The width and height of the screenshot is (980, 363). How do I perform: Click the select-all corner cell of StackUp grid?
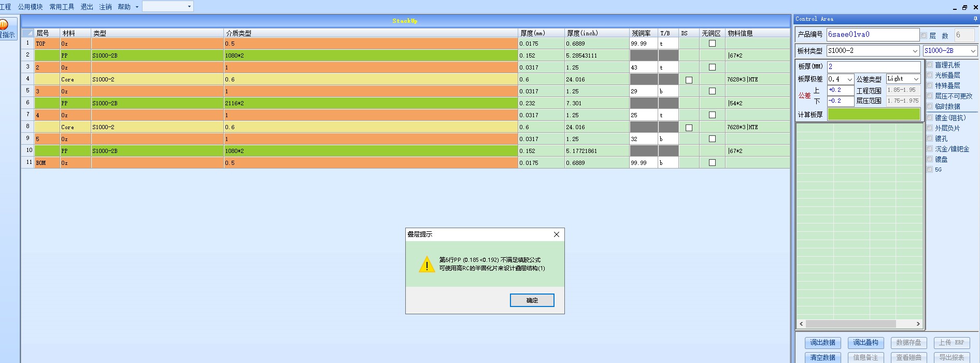click(x=28, y=33)
